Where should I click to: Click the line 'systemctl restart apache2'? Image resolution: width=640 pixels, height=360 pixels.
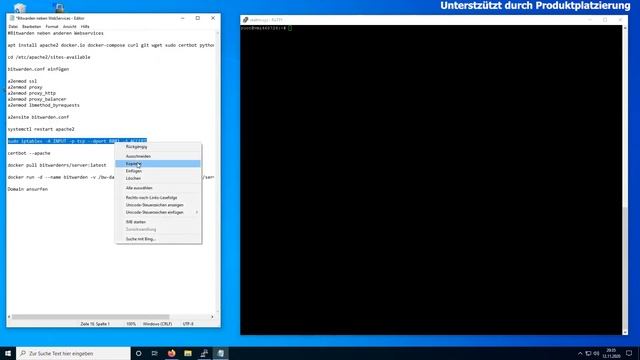(x=41, y=129)
